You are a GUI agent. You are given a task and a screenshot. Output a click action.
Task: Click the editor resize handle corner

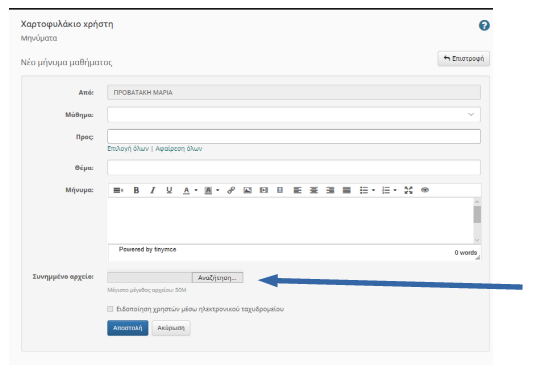tap(478, 257)
